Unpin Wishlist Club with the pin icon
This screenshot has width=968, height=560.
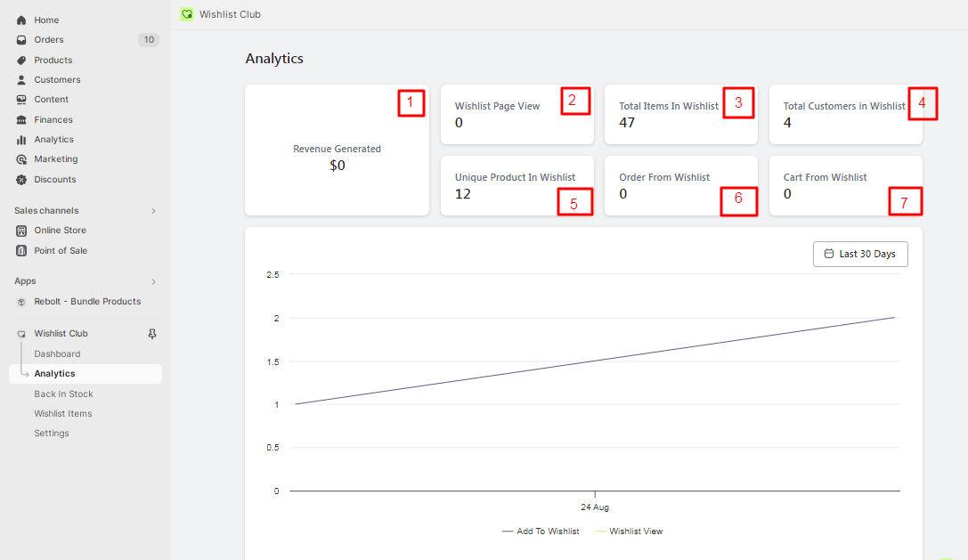[x=152, y=334]
